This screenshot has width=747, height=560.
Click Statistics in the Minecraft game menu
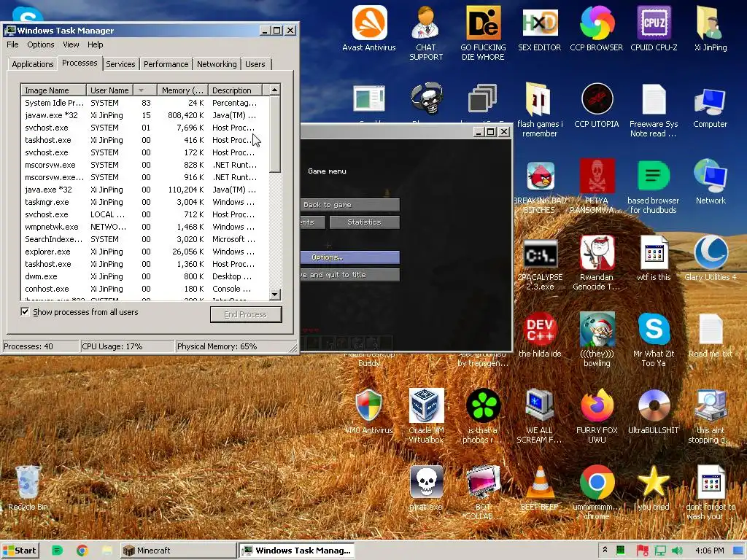(x=365, y=222)
